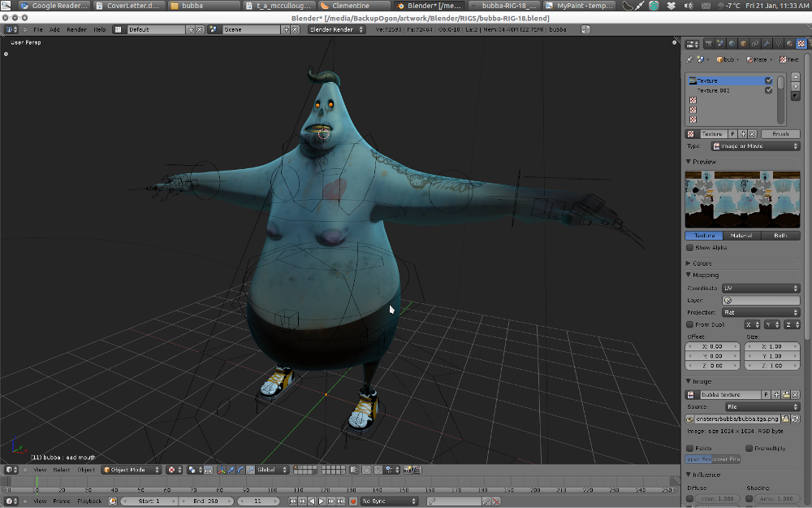The image size is (812, 508).
Task: Jump to the last frame button
Action: click(341, 501)
